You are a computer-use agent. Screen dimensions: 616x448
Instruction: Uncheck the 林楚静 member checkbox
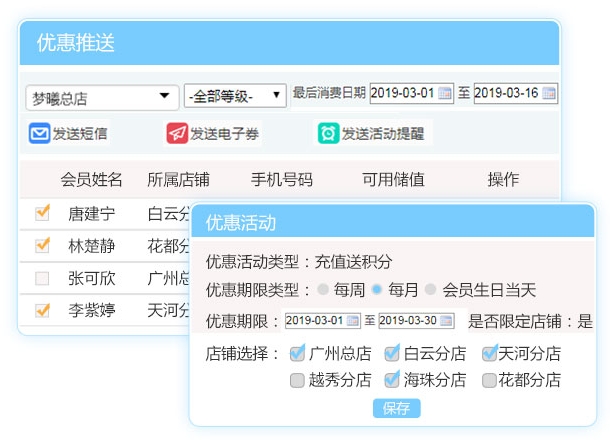[x=42, y=245]
